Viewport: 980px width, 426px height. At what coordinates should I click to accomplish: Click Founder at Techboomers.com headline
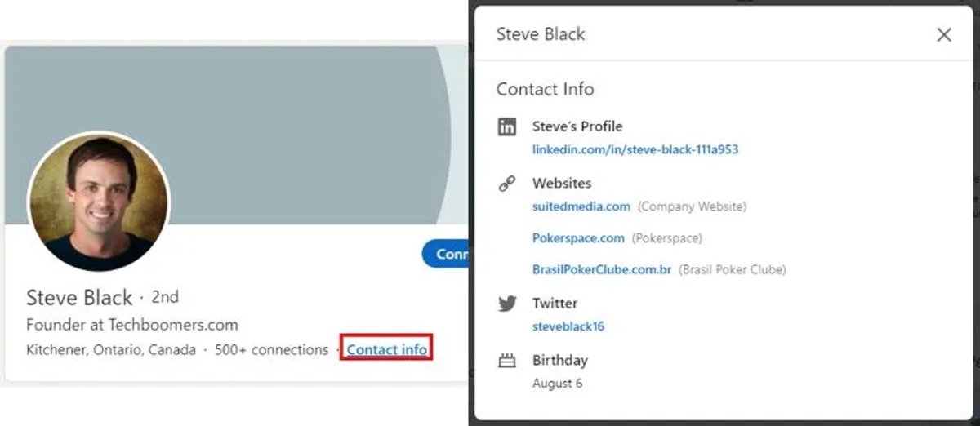tap(132, 325)
